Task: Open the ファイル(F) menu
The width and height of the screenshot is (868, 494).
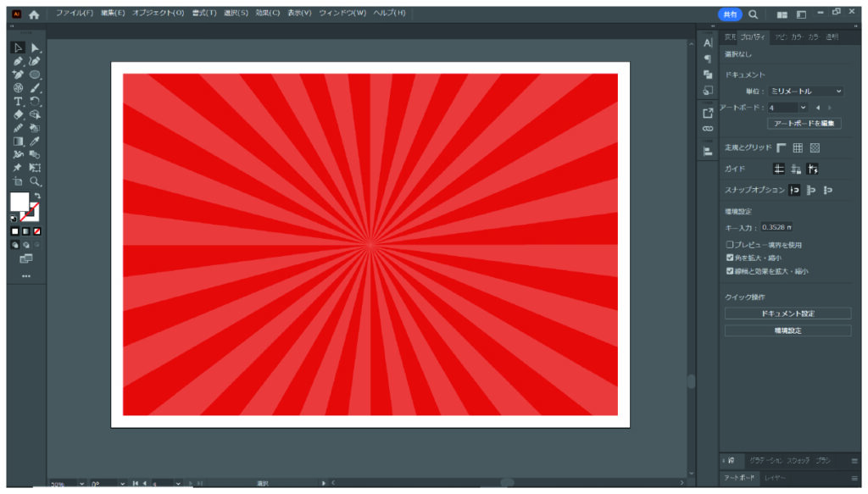Action: click(75, 13)
